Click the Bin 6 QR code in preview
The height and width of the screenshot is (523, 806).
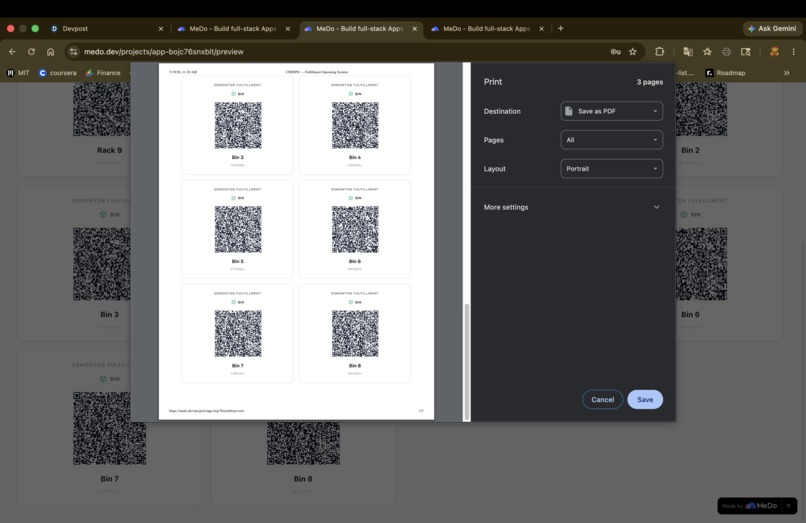(355, 229)
